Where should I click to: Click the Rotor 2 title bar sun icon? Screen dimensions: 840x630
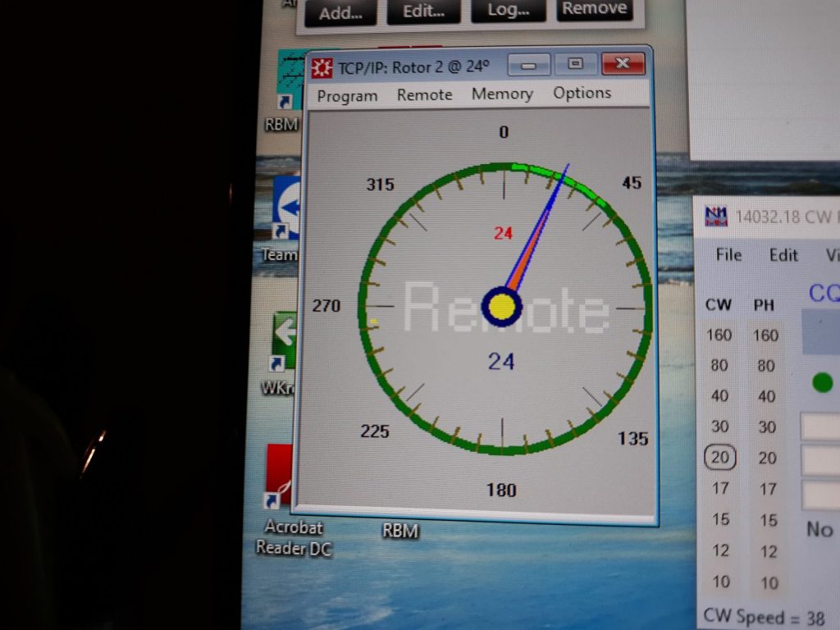pyautogui.click(x=322, y=68)
